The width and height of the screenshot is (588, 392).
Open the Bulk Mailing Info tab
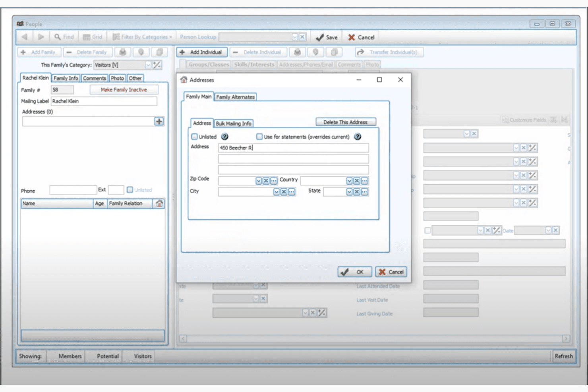point(234,124)
